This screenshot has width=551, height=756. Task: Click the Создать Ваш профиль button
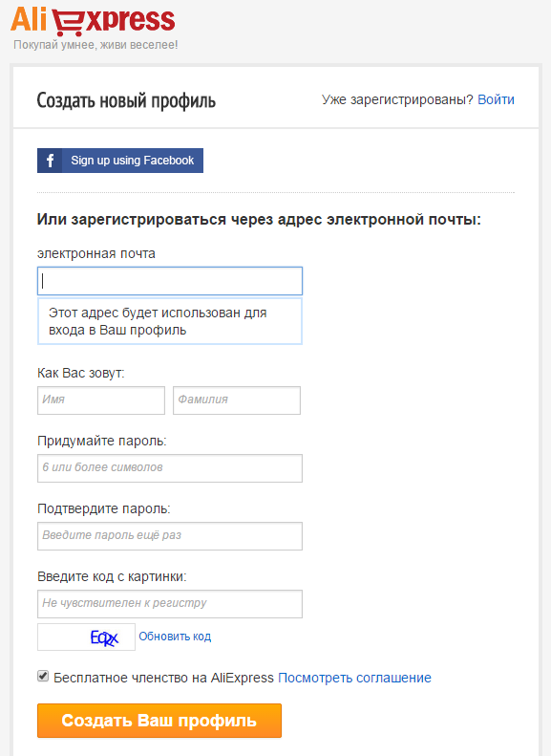tap(159, 721)
